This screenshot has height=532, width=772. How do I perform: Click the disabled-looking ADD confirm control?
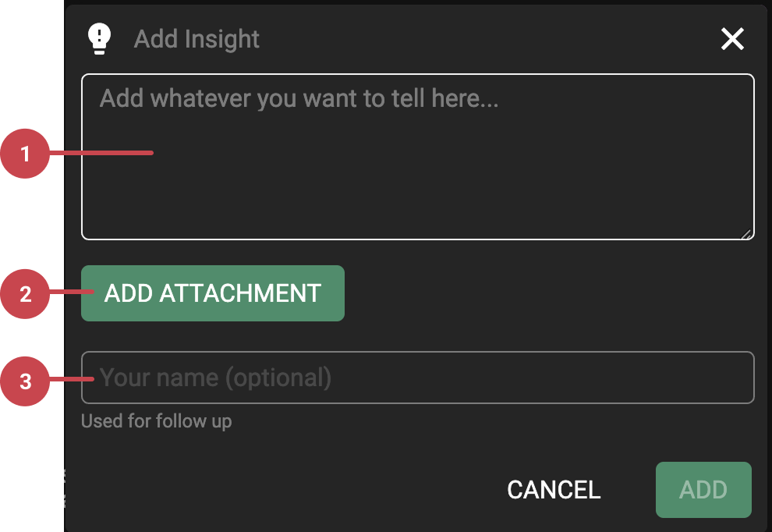(703, 490)
